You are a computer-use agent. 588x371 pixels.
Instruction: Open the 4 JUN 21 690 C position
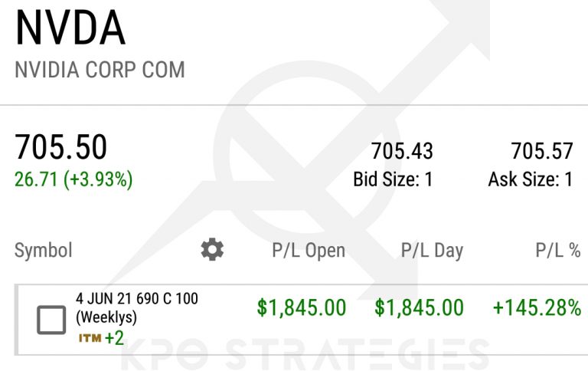(x=136, y=299)
